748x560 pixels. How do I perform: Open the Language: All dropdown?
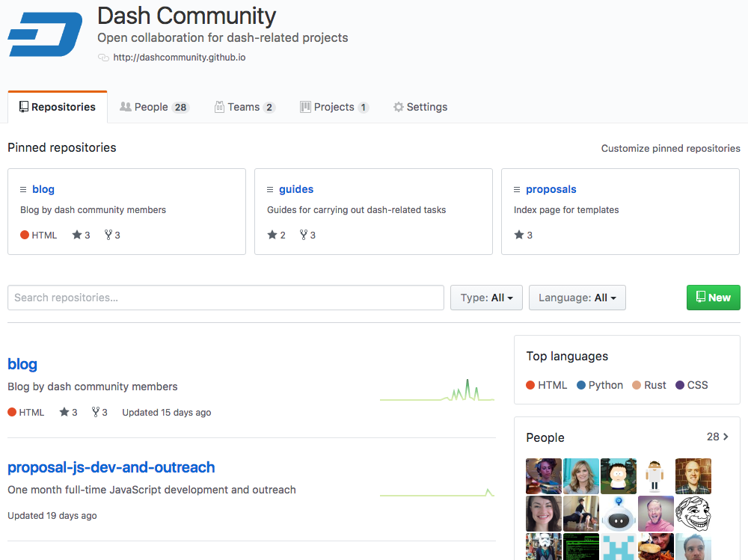[x=577, y=298]
